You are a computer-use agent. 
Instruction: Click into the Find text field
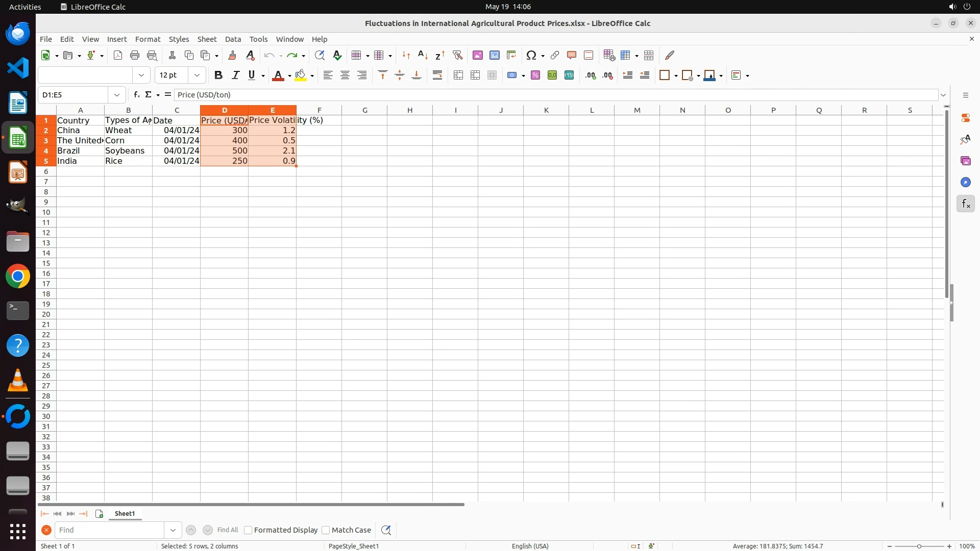click(109, 530)
